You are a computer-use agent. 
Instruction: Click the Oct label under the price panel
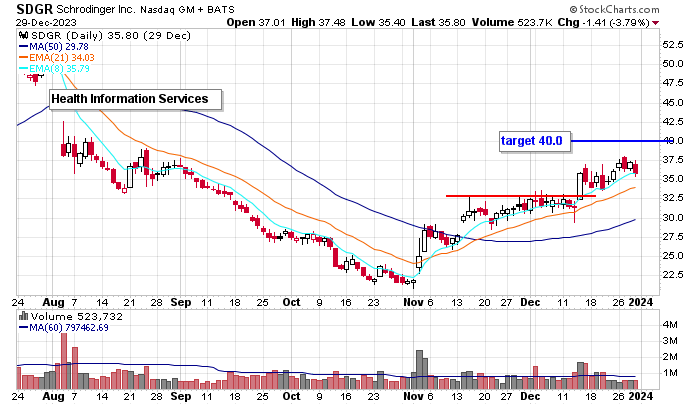click(x=292, y=302)
